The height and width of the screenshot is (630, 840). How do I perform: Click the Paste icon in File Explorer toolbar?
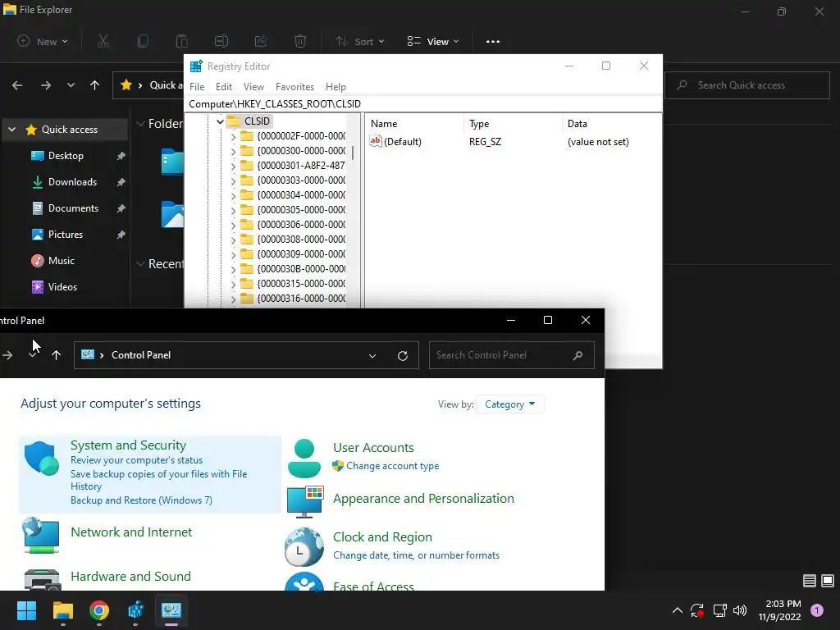coord(182,41)
